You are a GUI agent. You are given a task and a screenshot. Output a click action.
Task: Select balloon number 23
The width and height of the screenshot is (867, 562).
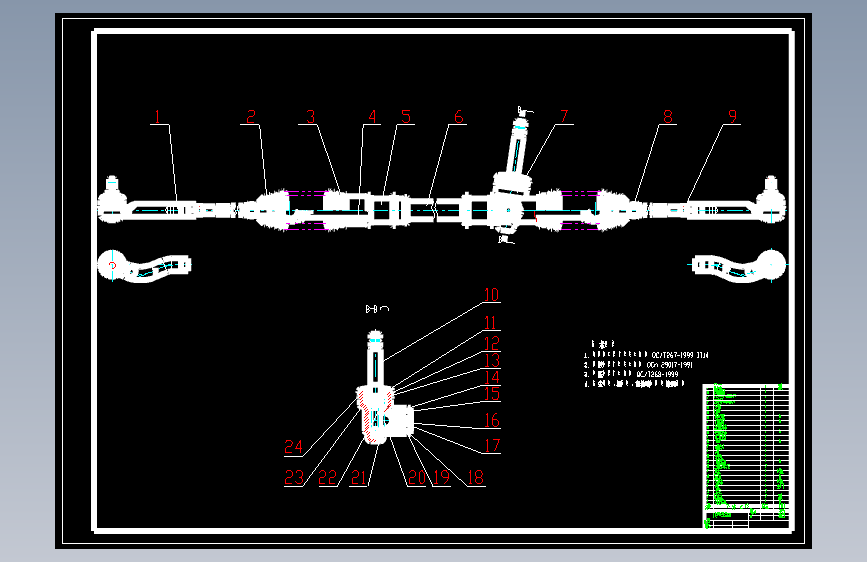294,477
